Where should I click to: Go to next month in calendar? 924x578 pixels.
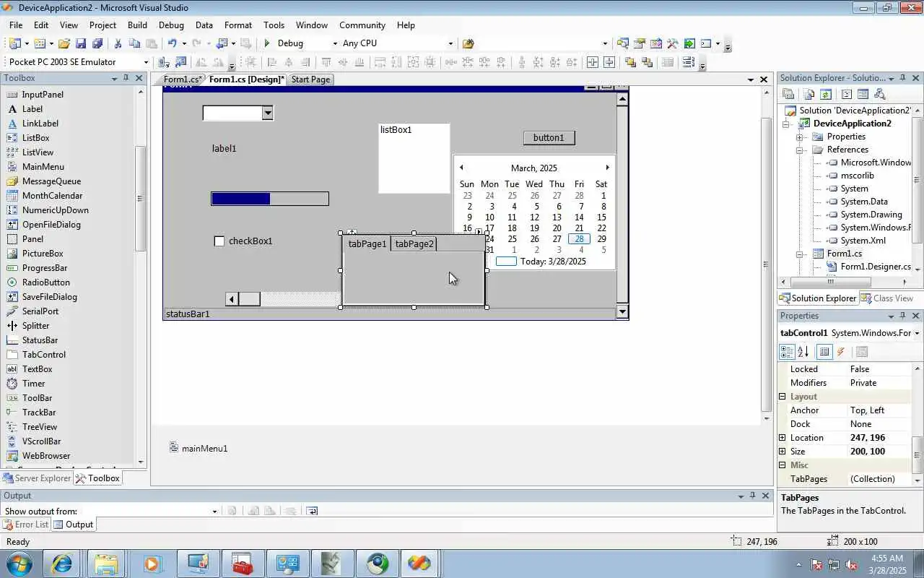tap(608, 168)
